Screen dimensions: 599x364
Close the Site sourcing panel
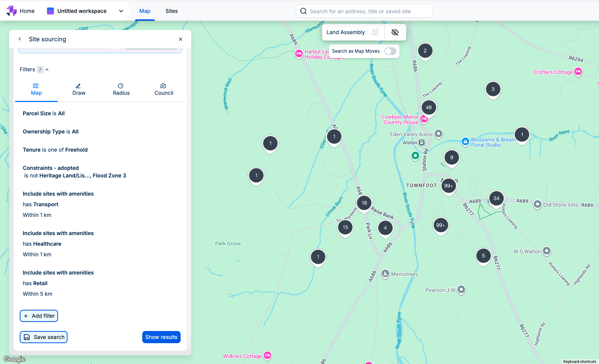181,39
